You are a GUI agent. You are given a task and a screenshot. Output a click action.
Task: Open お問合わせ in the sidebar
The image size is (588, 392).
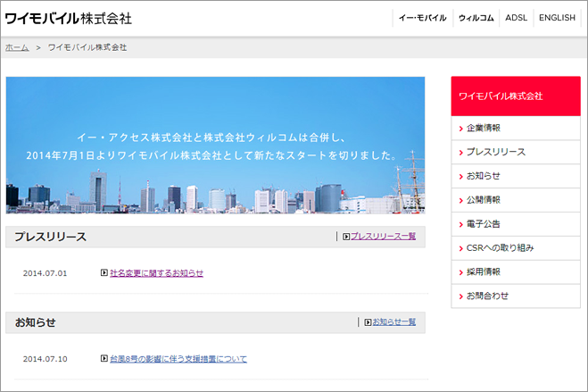[516, 296]
